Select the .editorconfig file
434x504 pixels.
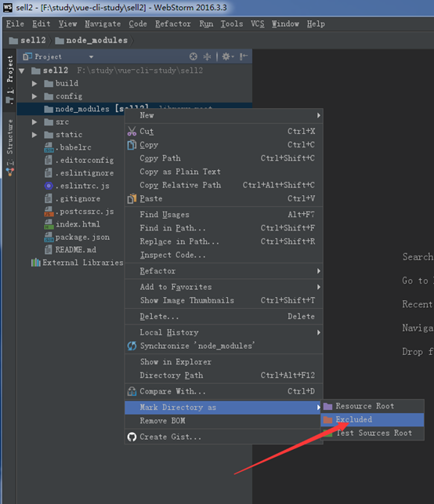pos(85,160)
